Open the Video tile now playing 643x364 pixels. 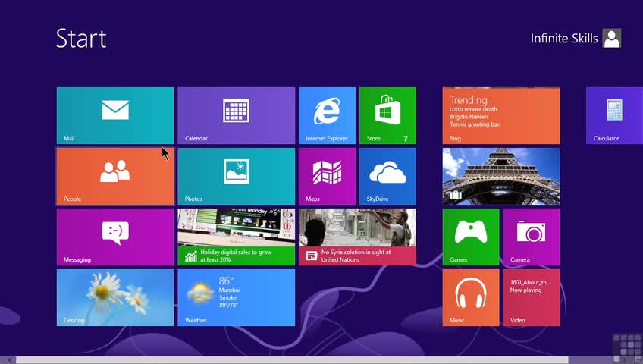pyautogui.click(x=532, y=297)
